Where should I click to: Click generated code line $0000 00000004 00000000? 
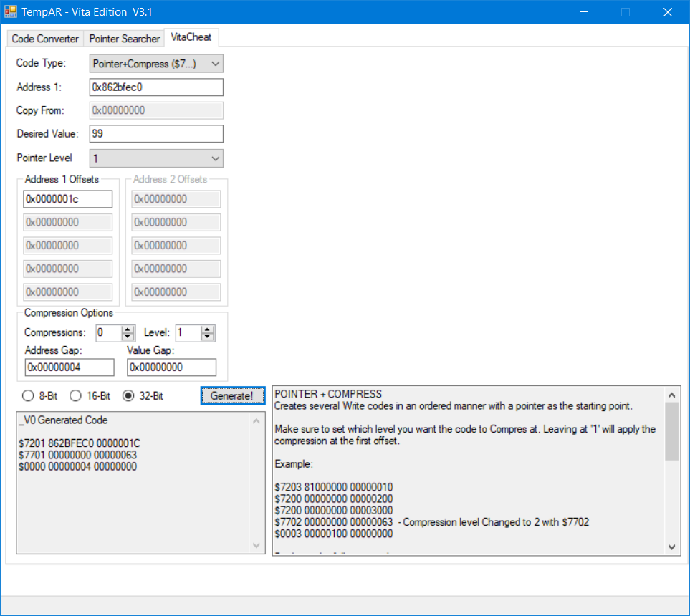(x=78, y=466)
